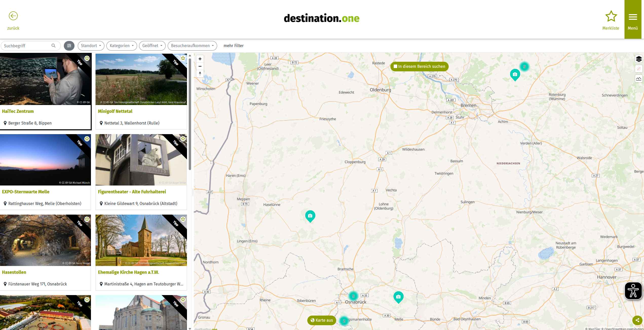Click cluster marker 5 at Osnabrück
Image resolution: width=644 pixels, height=330 pixels.
pyautogui.click(x=353, y=296)
